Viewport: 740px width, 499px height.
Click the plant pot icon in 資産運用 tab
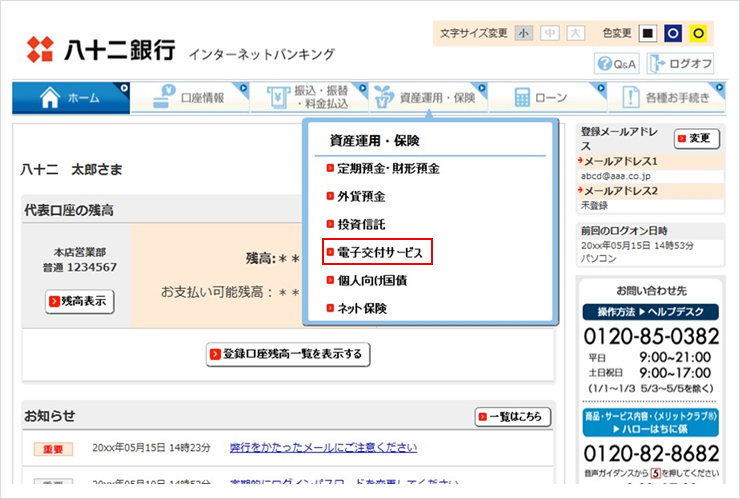click(384, 97)
